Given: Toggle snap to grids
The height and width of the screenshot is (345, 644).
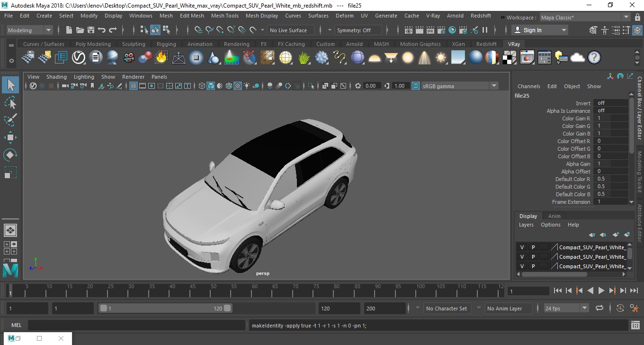Looking at the screenshot, I should point(199,30).
